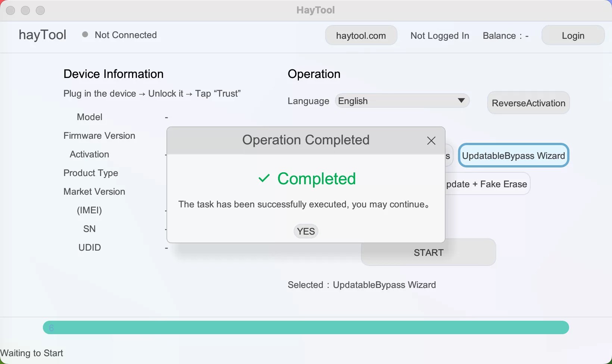Click the green Completed checkmark icon
Screen dimensions: 612x364
coord(264,179)
